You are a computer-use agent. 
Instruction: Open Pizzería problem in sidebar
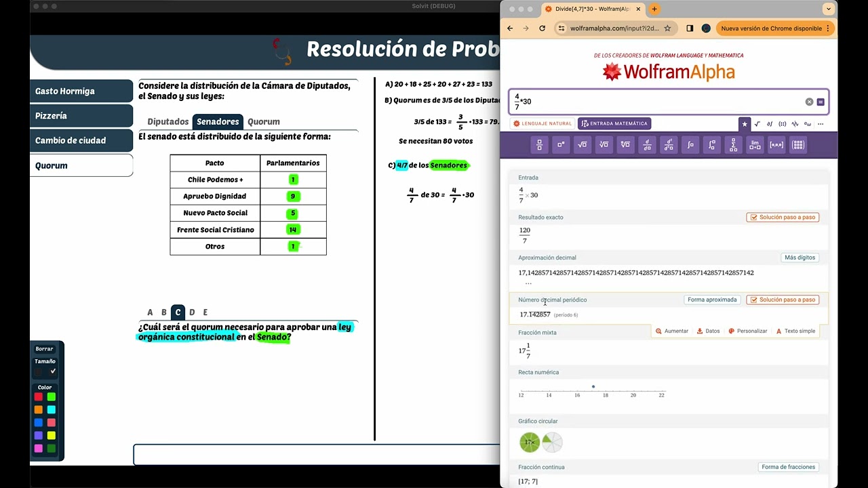tap(81, 116)
